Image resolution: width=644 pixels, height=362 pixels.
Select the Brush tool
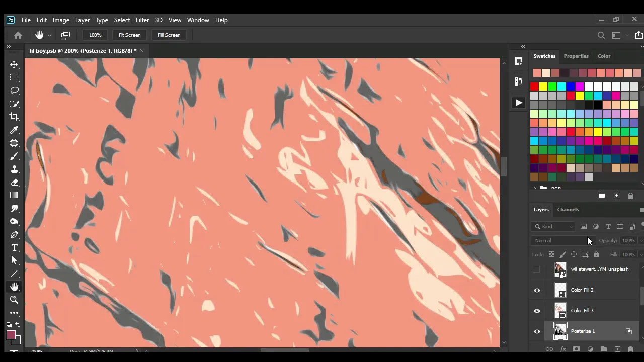(x=14, y=156)
